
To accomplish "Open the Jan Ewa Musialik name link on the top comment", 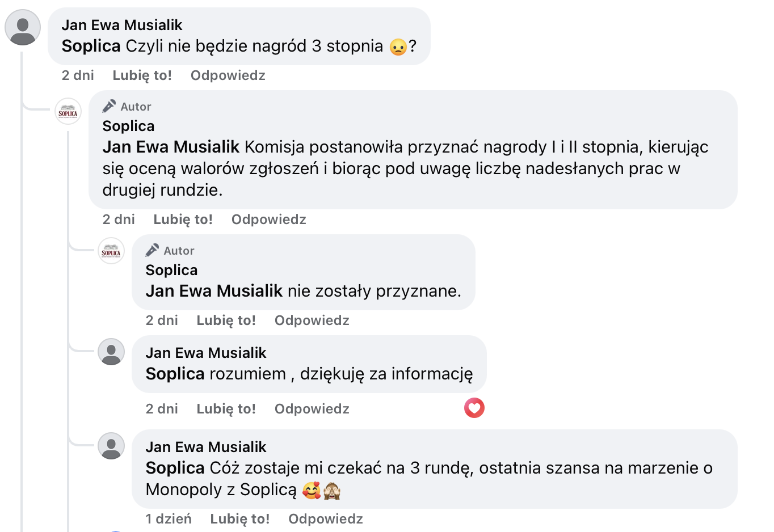I will pos(122,25).
